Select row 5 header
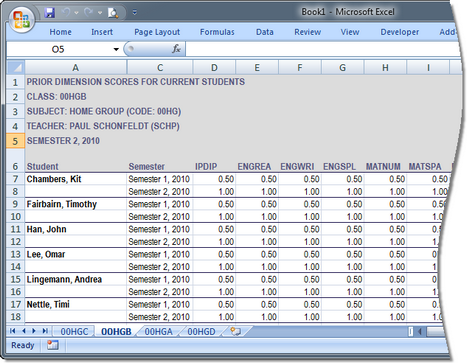Image resolution: width=467 pixels, height=363 pixels. 15,141
